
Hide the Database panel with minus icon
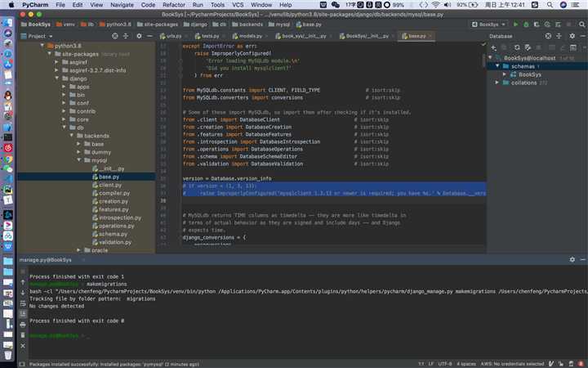tap(583, 36)
